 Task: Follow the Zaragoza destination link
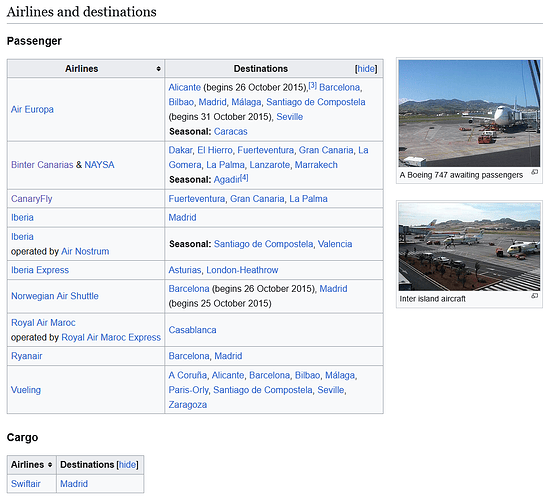click(x=188, y=405)
